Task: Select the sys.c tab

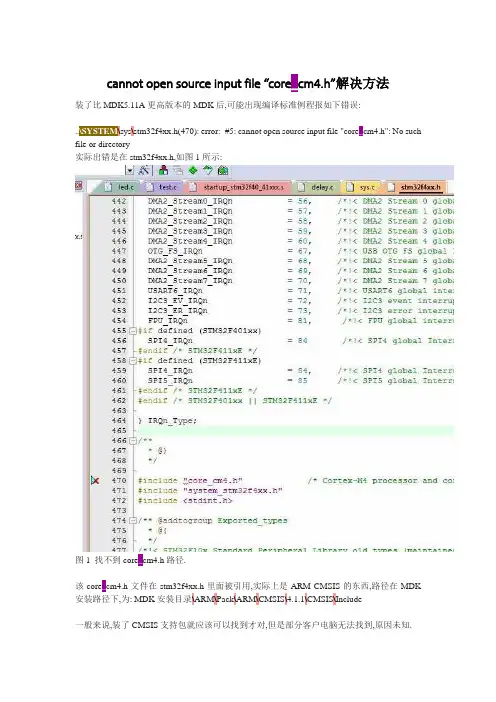Action: [362, 187]
